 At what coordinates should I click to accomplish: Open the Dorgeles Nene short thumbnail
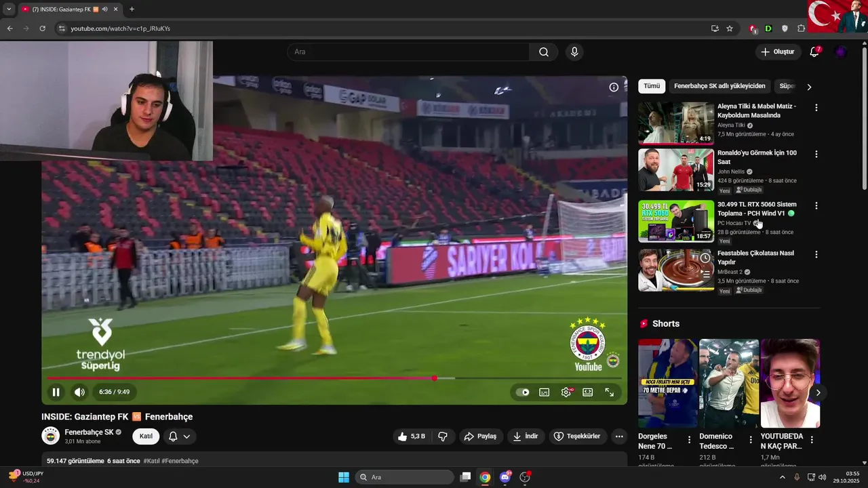tap(668, 383)
